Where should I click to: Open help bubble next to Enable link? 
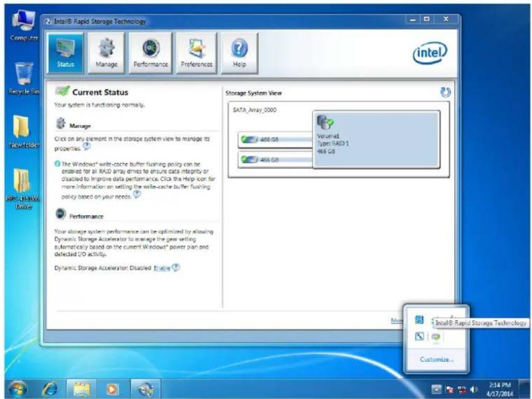coord(176,268)
